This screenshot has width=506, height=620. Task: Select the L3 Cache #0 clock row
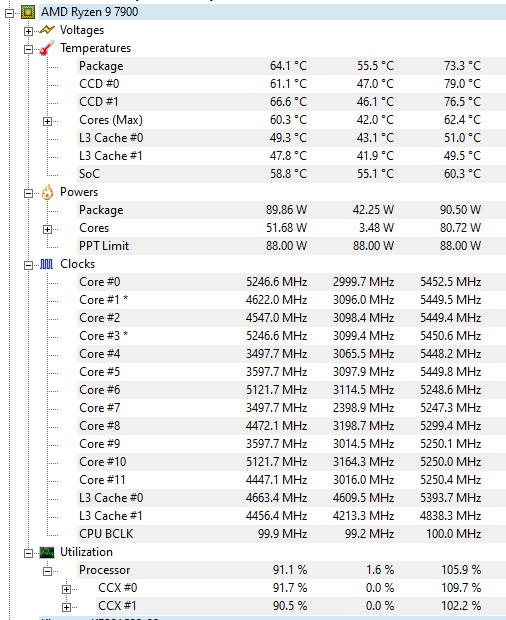291,498
